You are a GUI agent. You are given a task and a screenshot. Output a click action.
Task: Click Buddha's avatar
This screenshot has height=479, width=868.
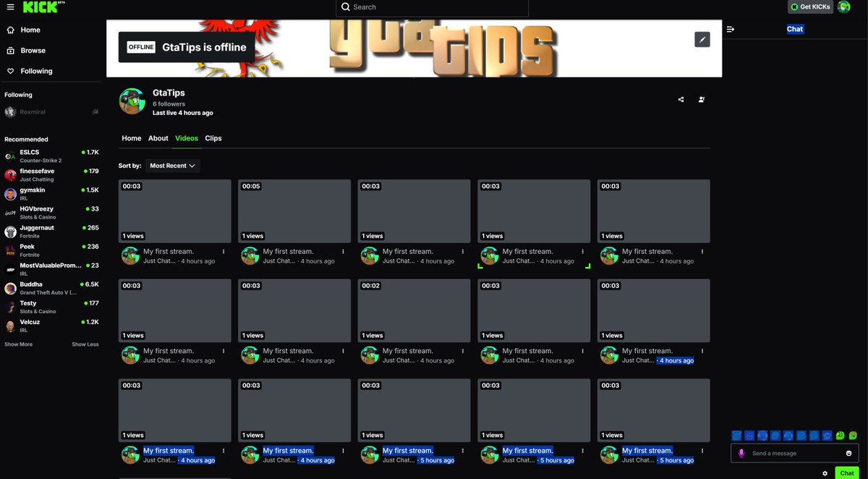(x=10, y=288)
